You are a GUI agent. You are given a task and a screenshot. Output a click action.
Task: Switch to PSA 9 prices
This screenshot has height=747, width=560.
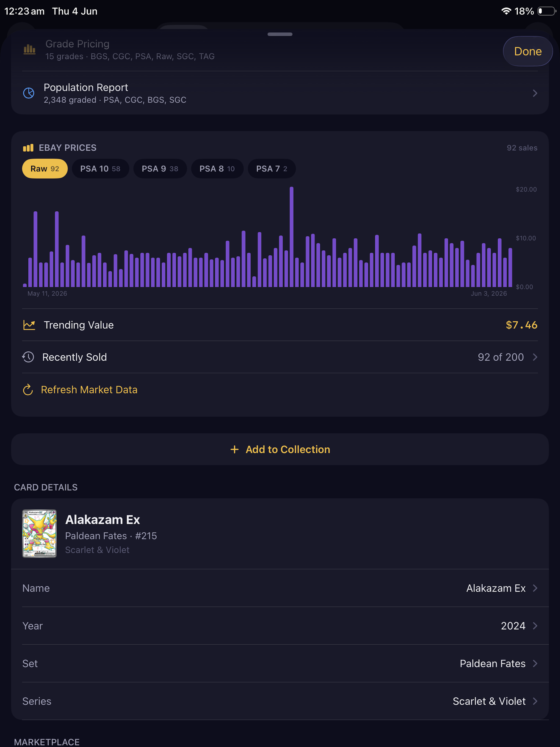point(160,168)
